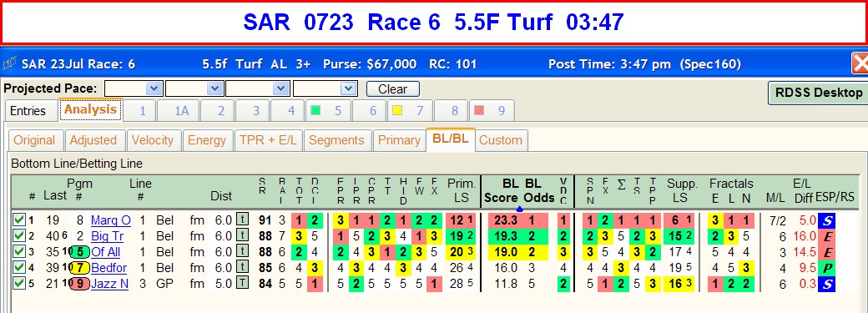The image size is (868, 313).
Task: Sort by Prim. LS column header
Action: 462,190
